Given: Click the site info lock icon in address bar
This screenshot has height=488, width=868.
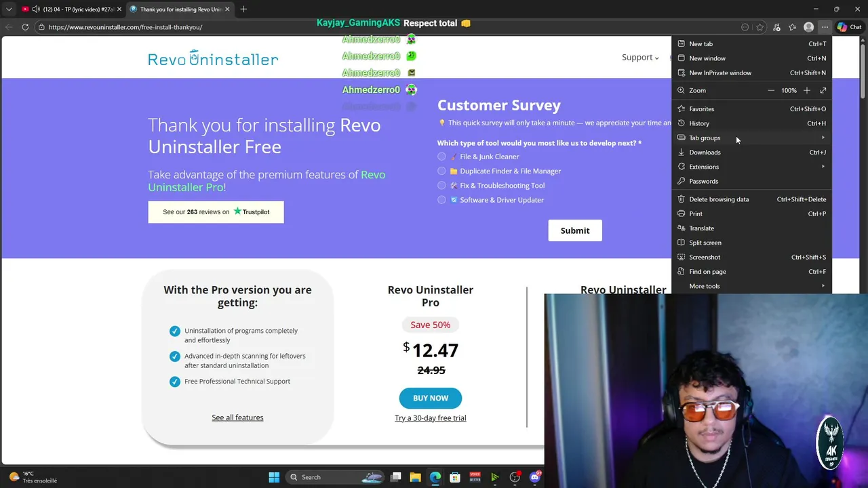Looking at the screenshot, I should click(41, 27).
